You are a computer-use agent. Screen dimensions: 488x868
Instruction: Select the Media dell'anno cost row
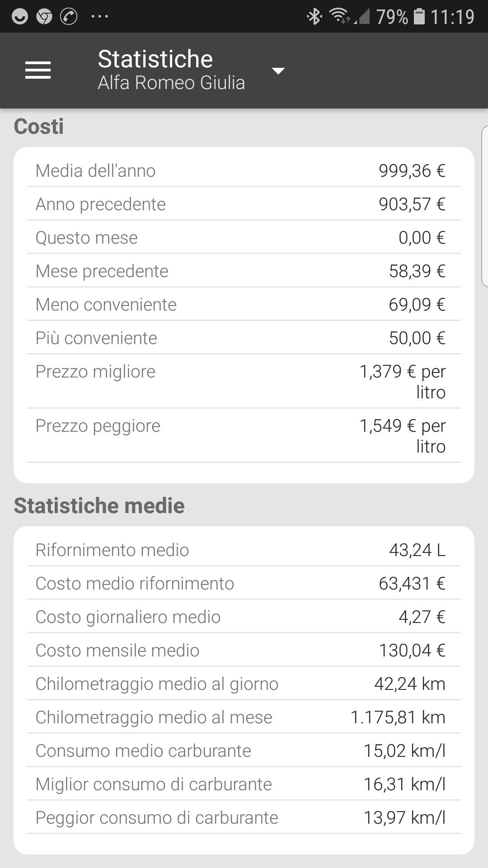pyautogui.click(x=244, y=171)
